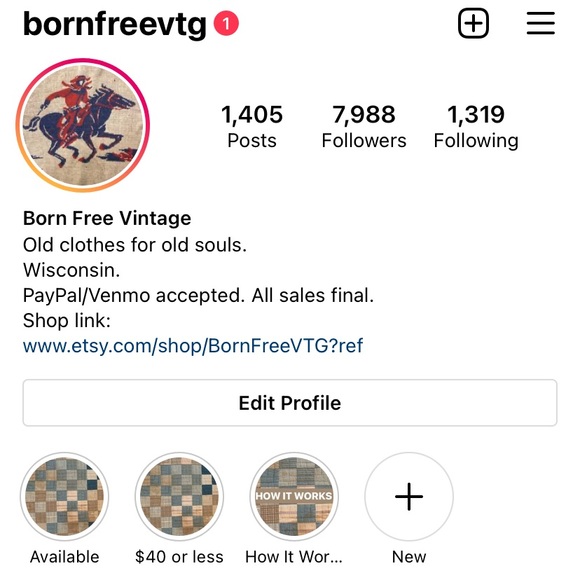This screenshot has height=580, width=580.
Task: Open the How It Works highlight
Action: (294, 496)
